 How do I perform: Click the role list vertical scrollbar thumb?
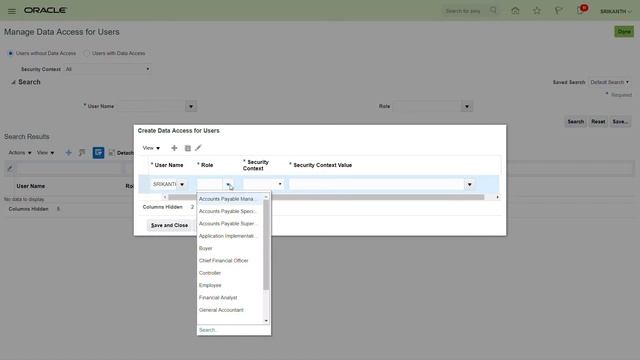(266, 245)
